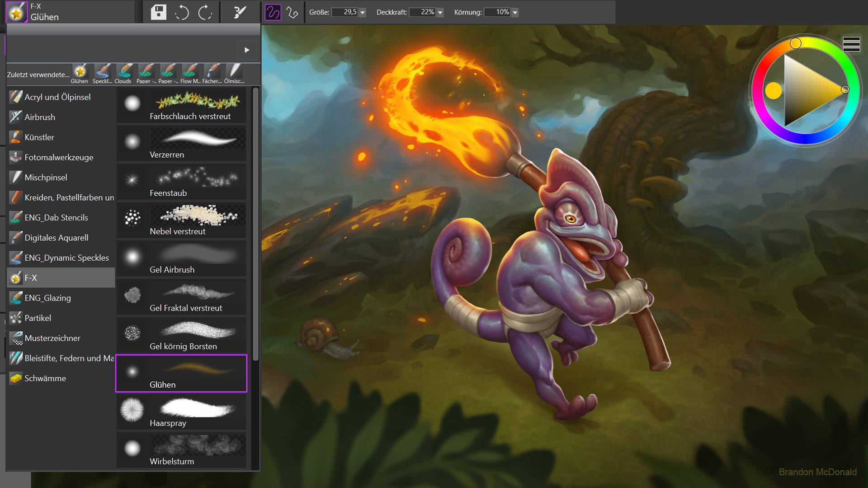Select Airbrush brush category
The width and height of the screenshot is (868, 488).
[x=40, y=117]
